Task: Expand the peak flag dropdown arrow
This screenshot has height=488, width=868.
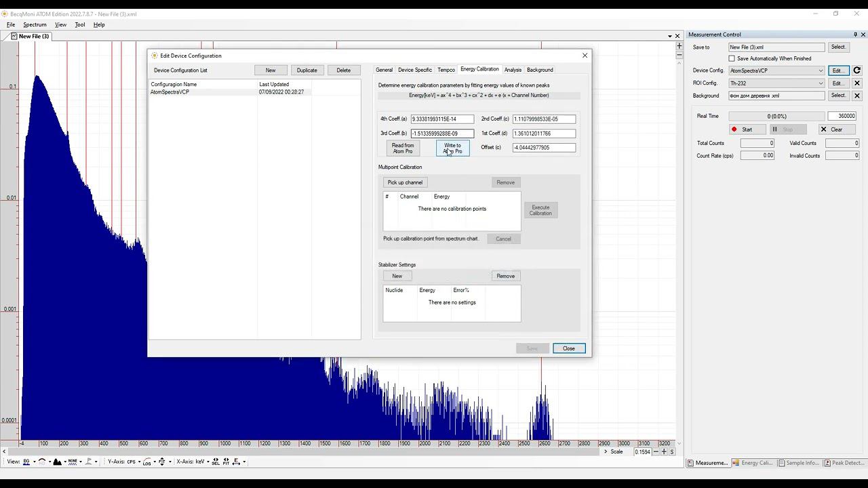Action: 96,462
